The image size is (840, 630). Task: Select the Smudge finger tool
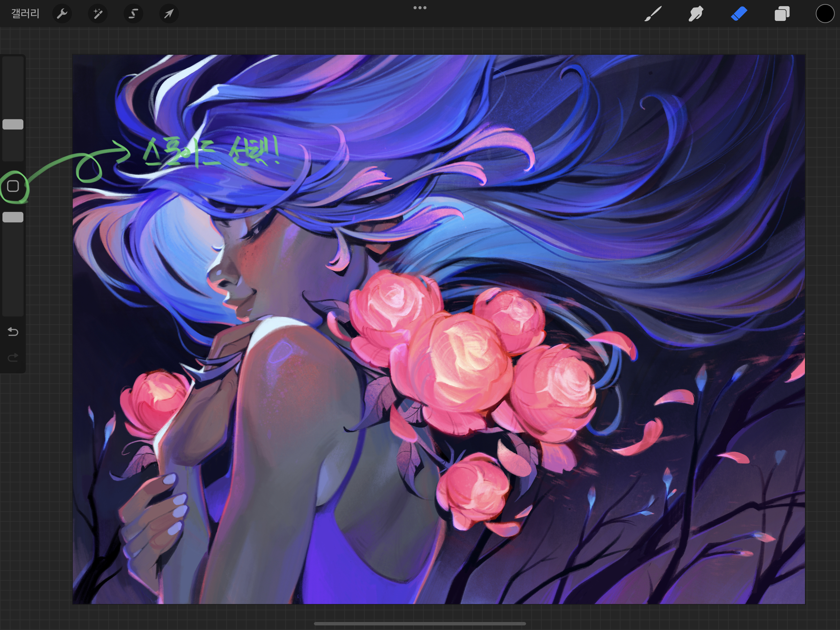[696, 14]
